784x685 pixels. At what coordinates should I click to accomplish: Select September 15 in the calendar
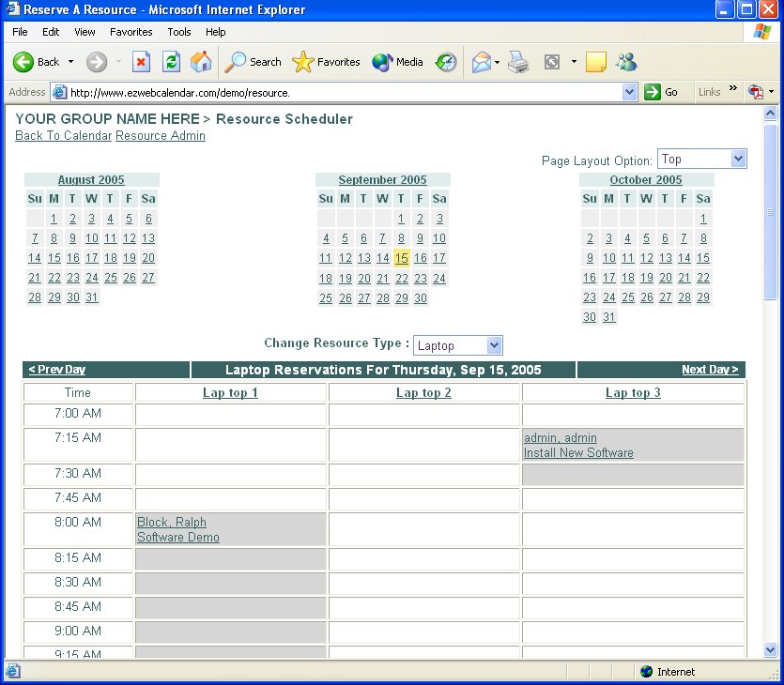coord(402,258)
